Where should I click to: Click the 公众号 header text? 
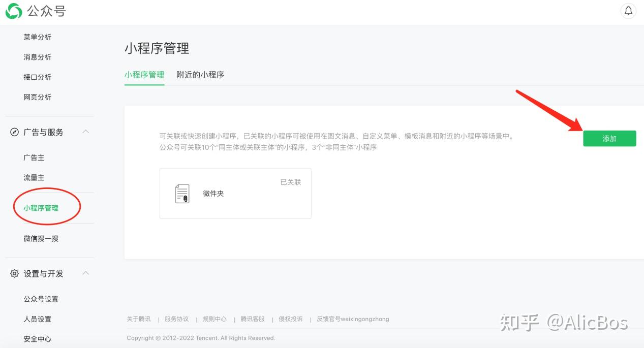[x=47, y=11]
